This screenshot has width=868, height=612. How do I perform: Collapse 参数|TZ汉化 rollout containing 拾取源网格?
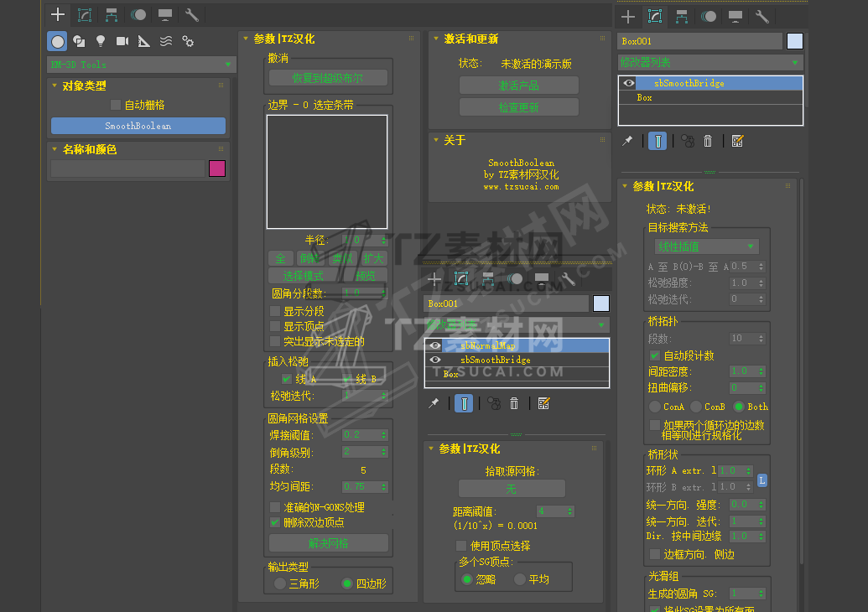431,449
